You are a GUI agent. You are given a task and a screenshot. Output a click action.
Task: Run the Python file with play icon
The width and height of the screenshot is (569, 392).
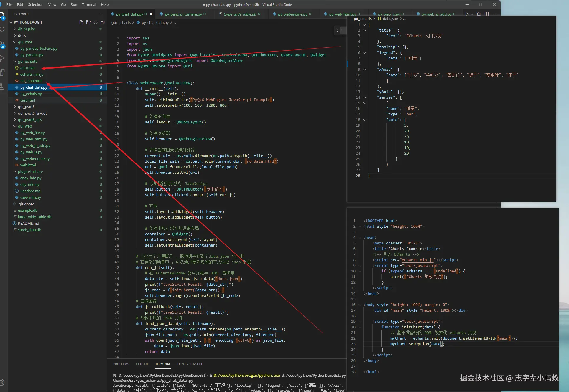coord(467,14)
